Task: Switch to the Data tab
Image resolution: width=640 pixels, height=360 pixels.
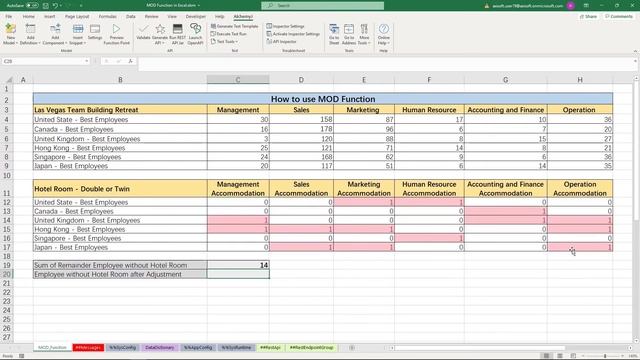Action: 131,17
